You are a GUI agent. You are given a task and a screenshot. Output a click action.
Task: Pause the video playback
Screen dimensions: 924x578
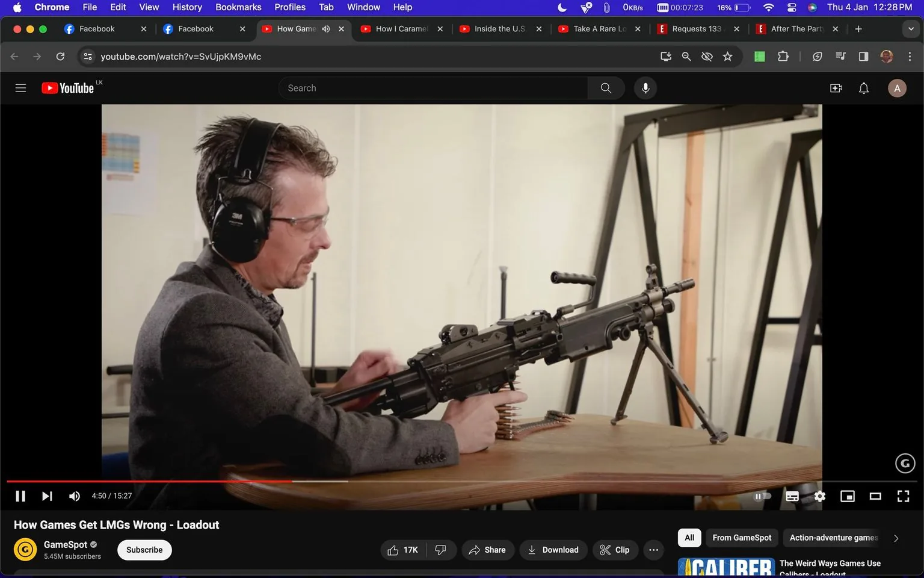(x=20, y=496)
